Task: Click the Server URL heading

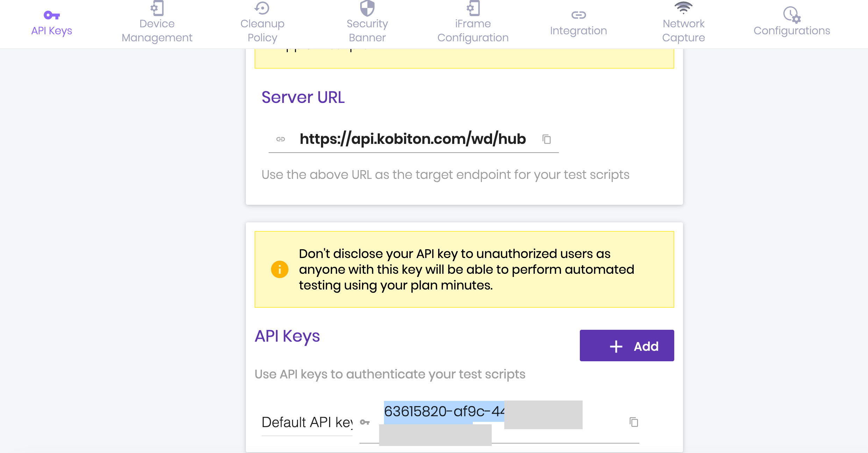Action: (303, 97)
